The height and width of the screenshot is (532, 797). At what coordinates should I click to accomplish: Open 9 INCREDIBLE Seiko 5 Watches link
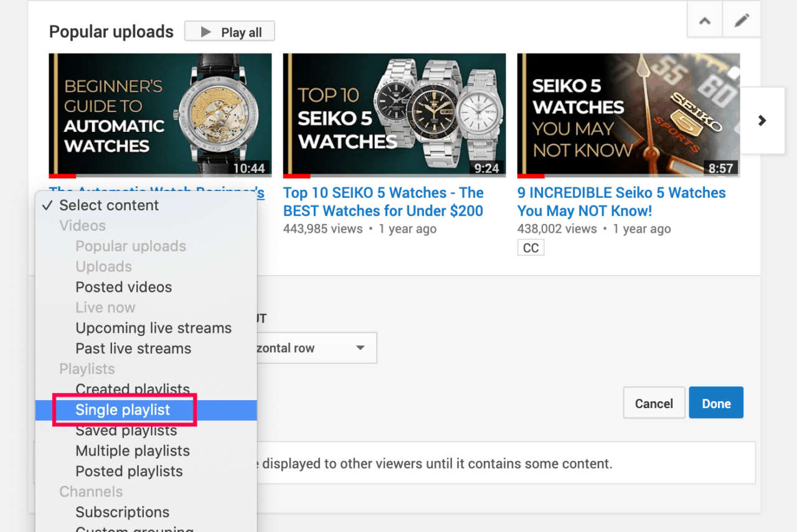pyautogui.click(x=621, y=202)
